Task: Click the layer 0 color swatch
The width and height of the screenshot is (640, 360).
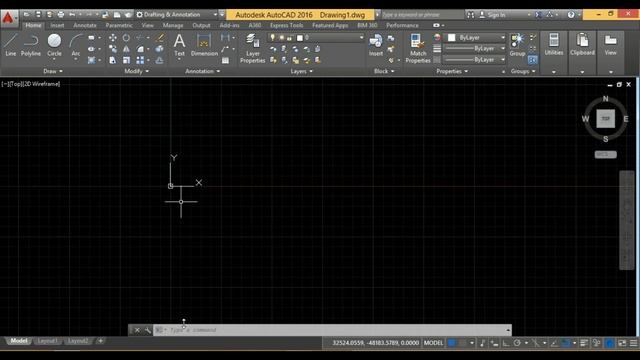Action: tap(300, 38)
